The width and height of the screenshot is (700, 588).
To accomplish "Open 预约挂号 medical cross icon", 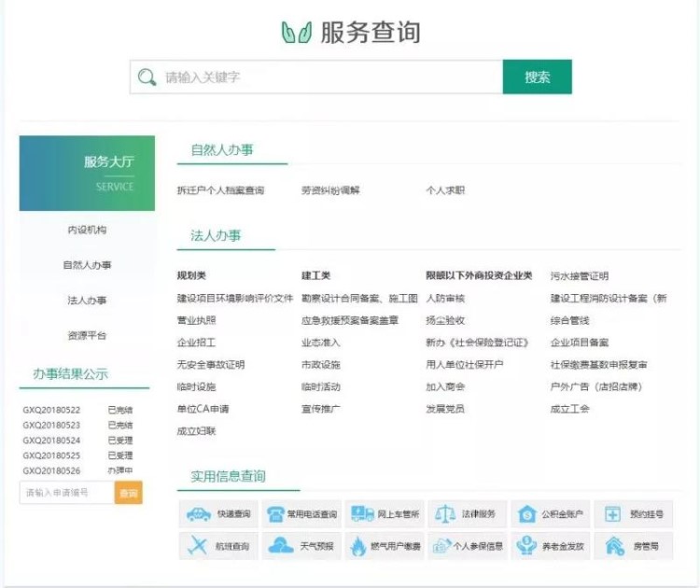I will (x=612, y=514).
